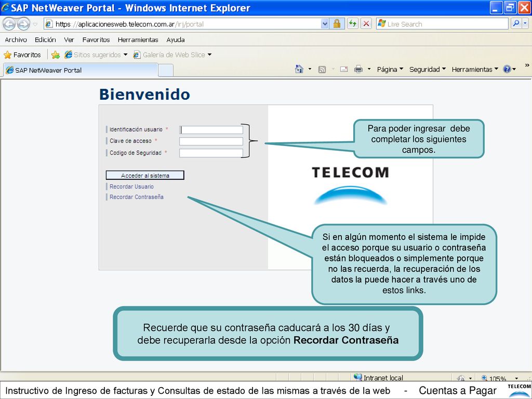Click the blue Help question icon

[507, 69]
